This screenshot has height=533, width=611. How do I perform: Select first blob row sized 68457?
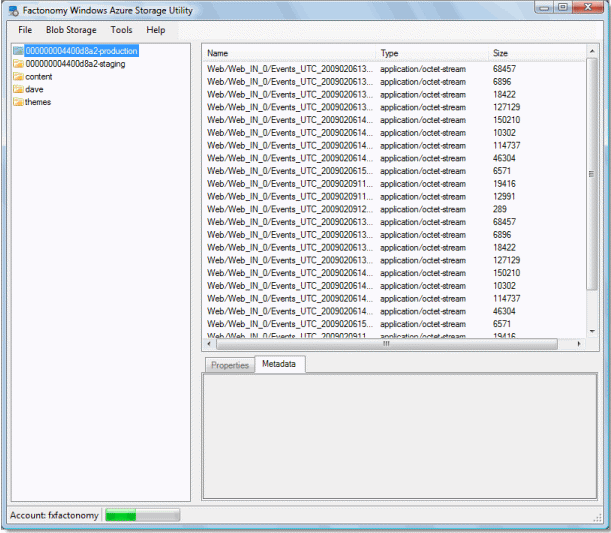[x=394, y=69]
